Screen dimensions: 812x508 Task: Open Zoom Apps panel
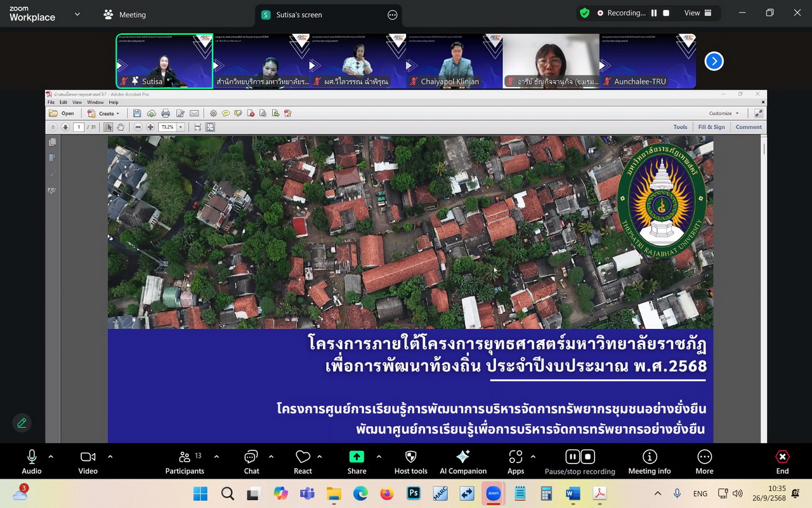click(515, 462)
